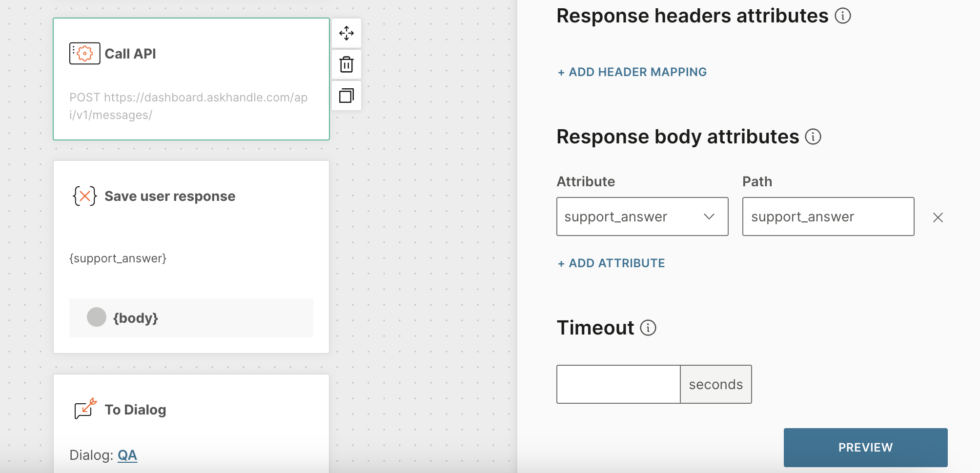980x473 pixels.
Task: Click the Path input field
Action: click(828, 217)
